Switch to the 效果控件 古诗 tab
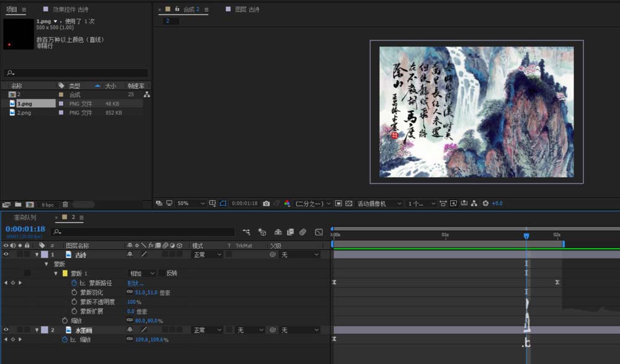620x364 pixels. click(70, 9)
